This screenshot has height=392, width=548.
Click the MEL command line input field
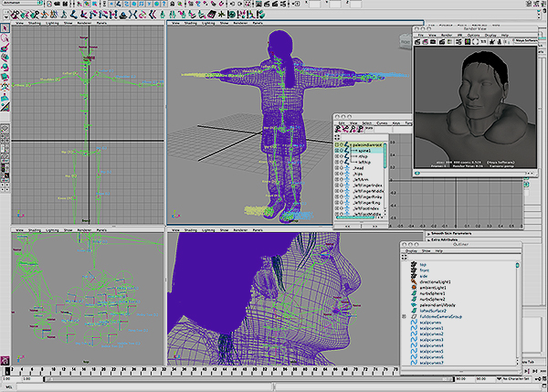(144, 387)
